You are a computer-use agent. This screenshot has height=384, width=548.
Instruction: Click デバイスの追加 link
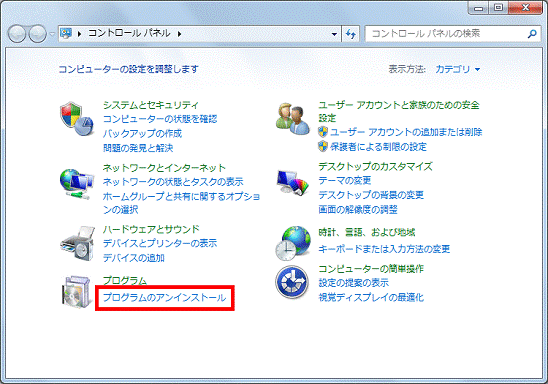[x=134, y=258]
